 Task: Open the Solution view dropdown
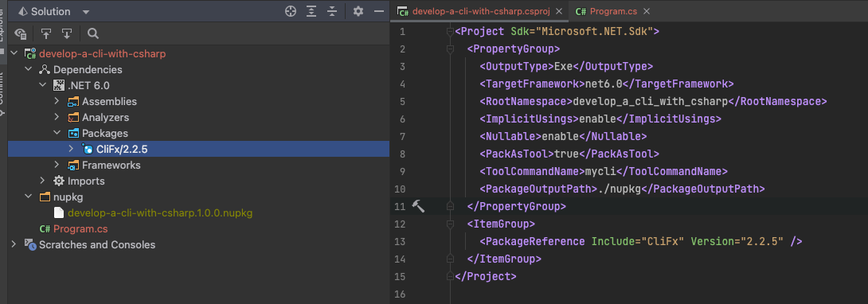(85, 12)
